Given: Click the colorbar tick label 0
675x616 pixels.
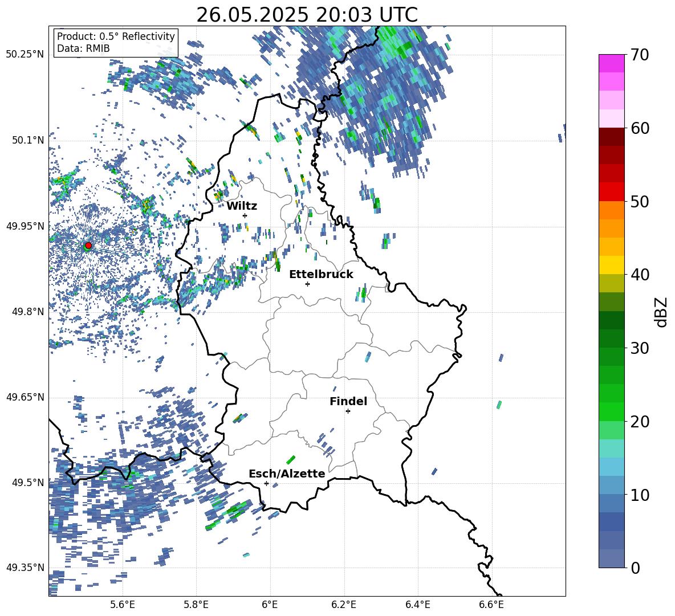Looking at the screenshot, I should (635, 568).
